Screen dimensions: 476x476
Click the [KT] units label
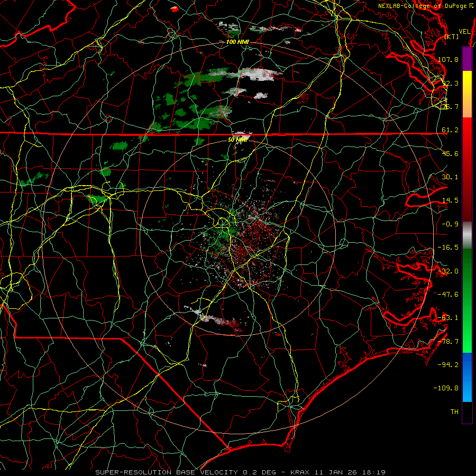452,37
